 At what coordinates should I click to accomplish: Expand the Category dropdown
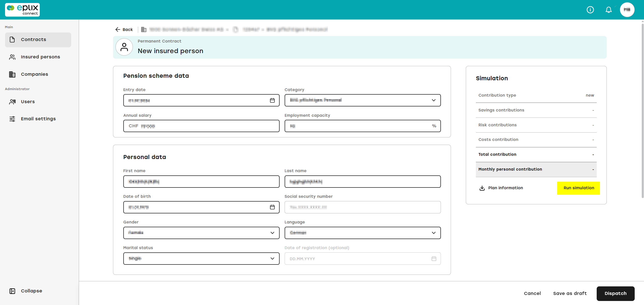(x=363, y=100)
